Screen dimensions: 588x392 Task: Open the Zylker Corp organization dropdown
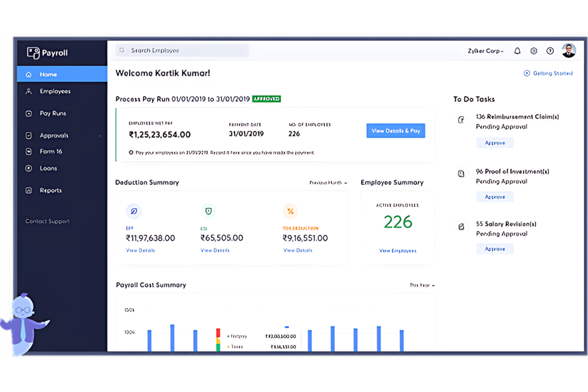tap(485, 51)
